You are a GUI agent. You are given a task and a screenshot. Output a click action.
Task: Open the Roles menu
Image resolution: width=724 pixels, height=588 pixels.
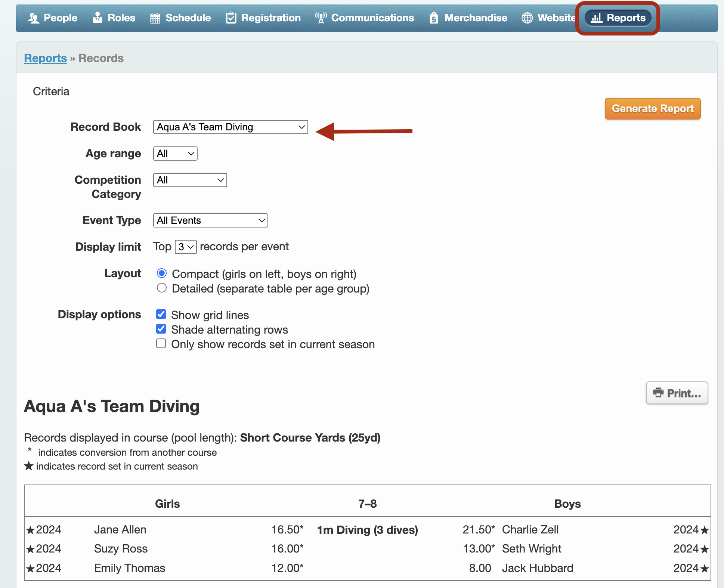114,18
